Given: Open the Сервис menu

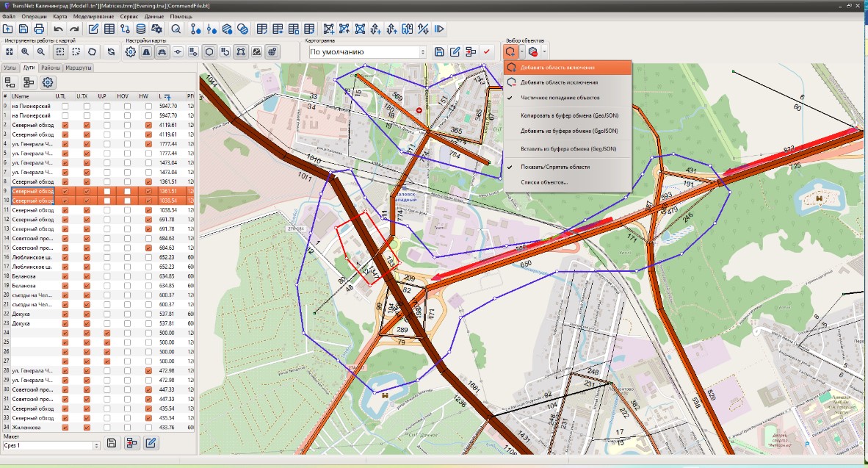Looking at the screenshot, I should click(x=129, y=17).
